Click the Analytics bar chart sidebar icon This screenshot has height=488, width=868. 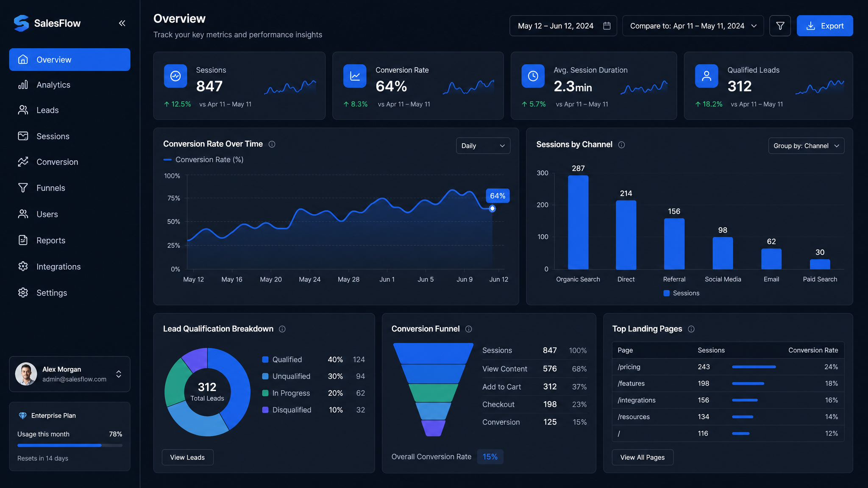[23, 85]
